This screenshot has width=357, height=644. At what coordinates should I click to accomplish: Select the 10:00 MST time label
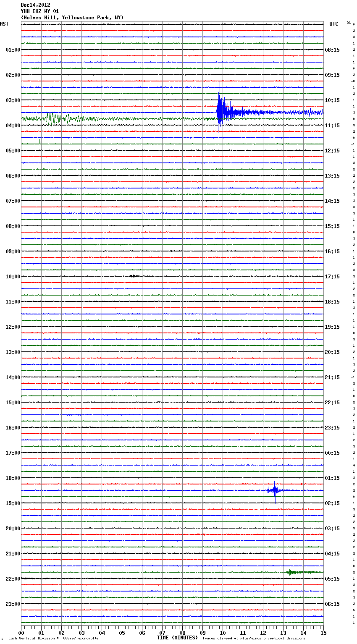pos(13,277)
